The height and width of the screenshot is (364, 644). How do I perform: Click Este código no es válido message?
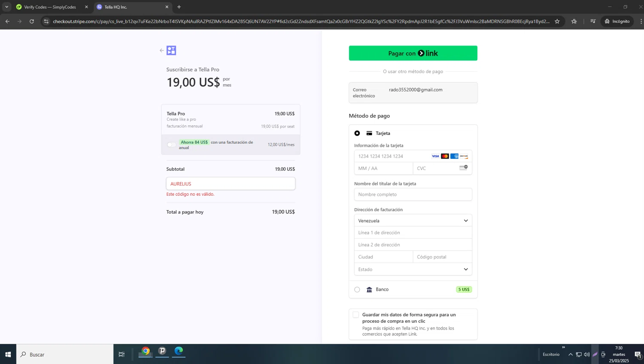point(190,194)
